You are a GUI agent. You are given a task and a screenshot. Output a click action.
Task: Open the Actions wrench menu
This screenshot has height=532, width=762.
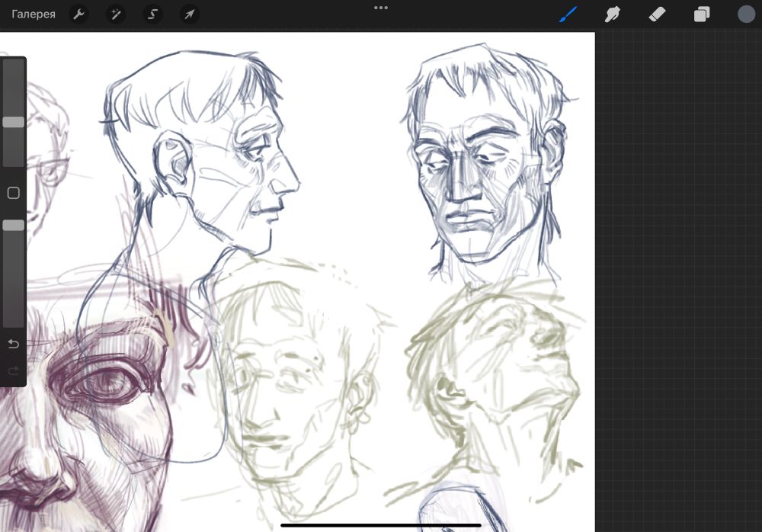[78, 14]
